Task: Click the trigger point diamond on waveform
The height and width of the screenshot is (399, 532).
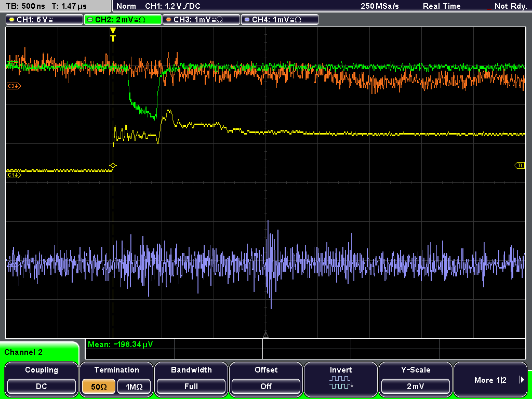Action: tap(113, 166)
